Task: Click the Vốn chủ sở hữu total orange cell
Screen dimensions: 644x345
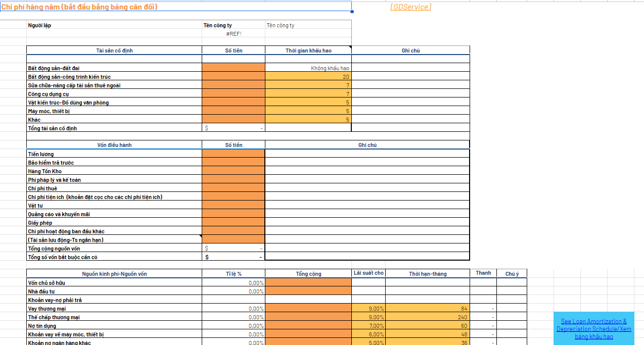Action: 308,283
